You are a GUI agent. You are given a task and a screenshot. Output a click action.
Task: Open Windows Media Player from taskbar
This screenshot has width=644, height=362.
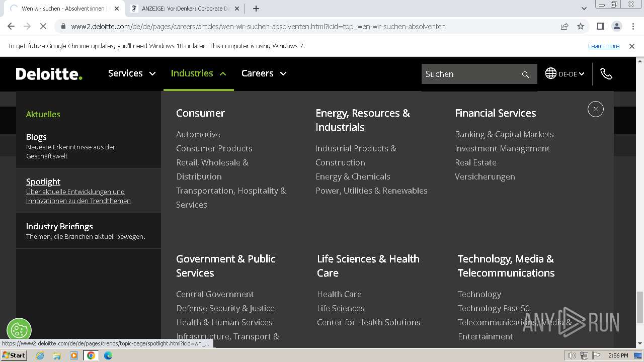(74, 355)
